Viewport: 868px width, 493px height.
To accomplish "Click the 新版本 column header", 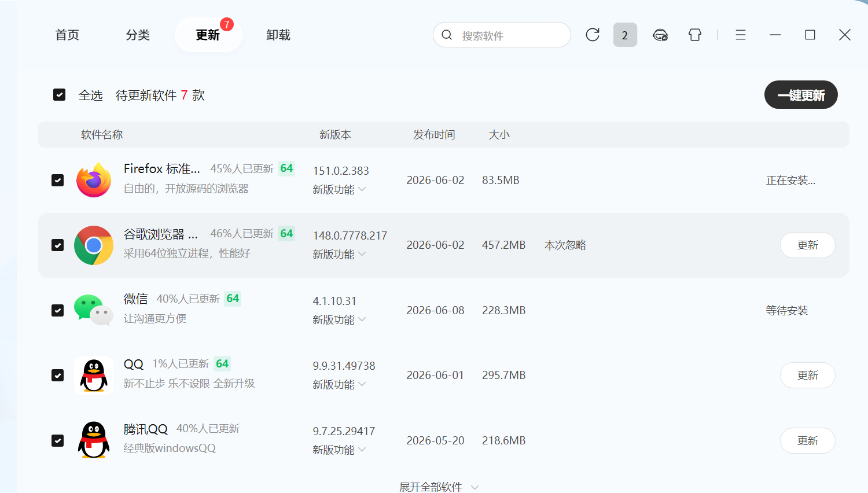I will (335, 135).
